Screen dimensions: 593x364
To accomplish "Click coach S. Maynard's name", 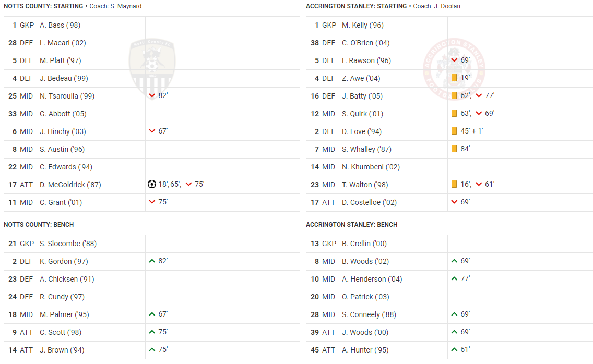I will [126, 6].
